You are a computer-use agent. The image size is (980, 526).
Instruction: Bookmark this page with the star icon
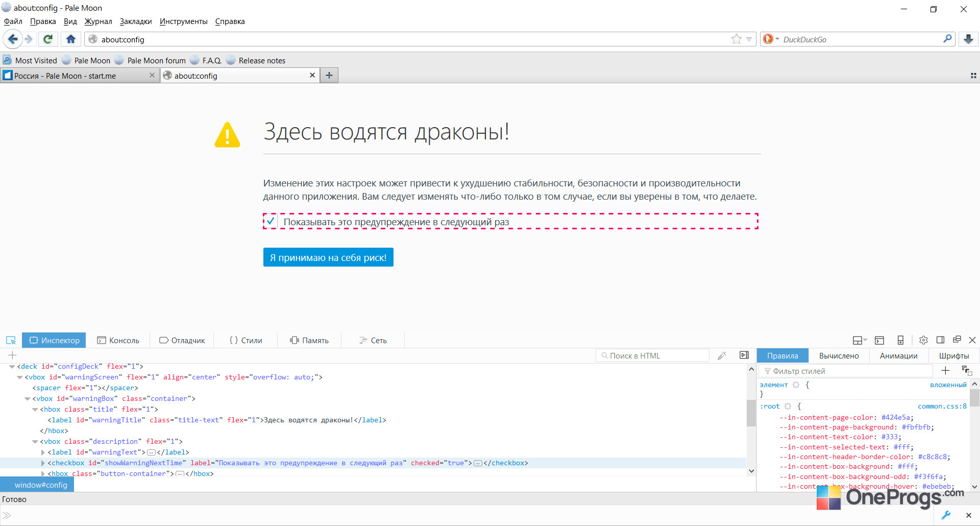(x=736, y=39)
